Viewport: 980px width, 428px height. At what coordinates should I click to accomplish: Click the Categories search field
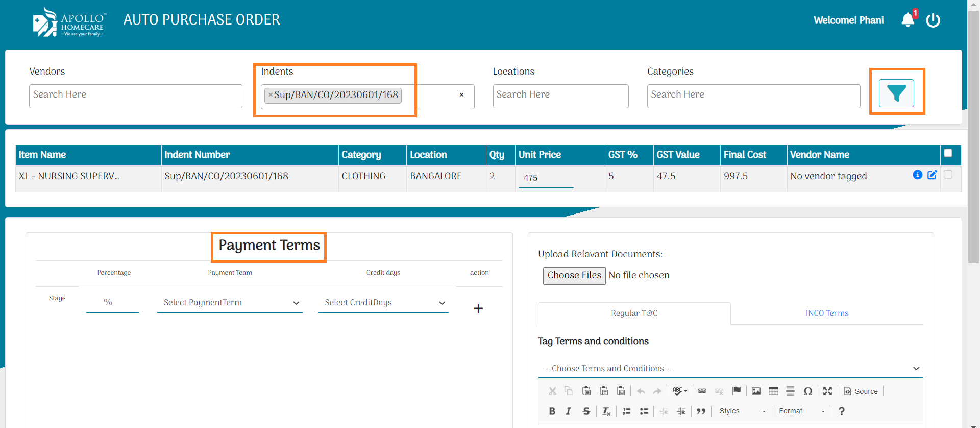(x=753, y=96)
